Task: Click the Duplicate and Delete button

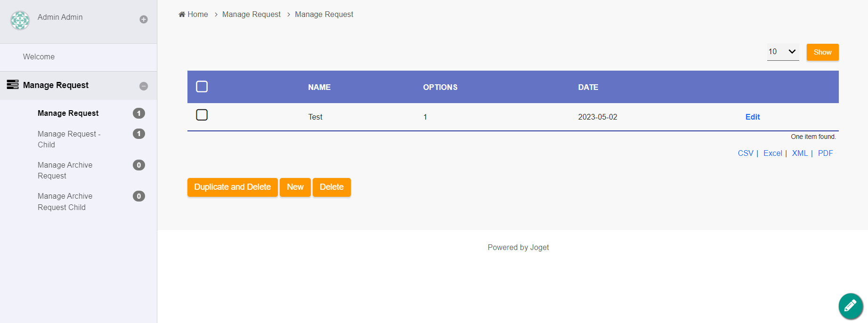Action: point(232,187)
